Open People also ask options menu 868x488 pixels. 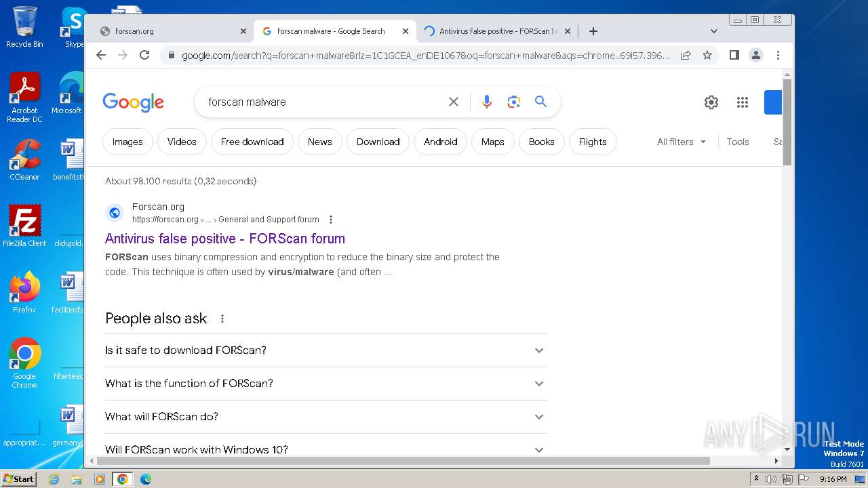pyautogui.click(x=222, y=319)
